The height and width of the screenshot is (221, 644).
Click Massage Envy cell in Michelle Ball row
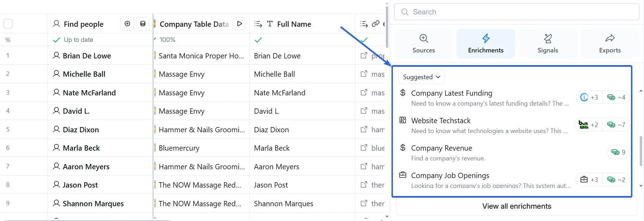pyautogui.click(x=201, y=74)
